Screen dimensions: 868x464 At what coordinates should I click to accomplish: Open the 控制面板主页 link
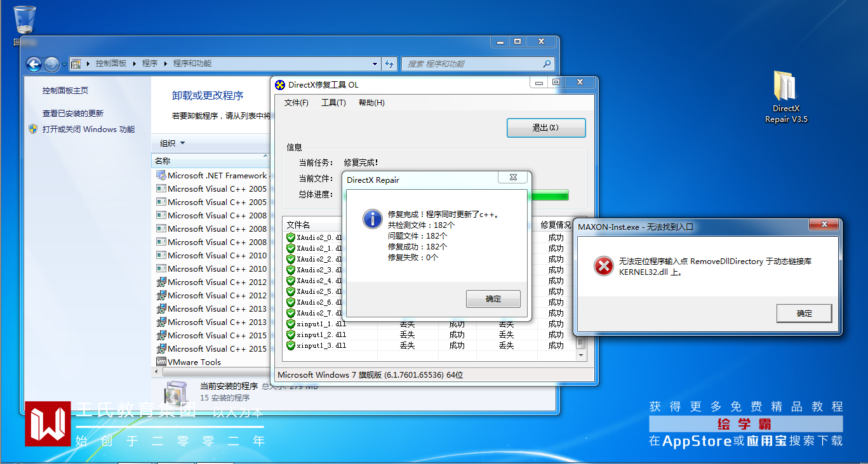click(65, 91)
